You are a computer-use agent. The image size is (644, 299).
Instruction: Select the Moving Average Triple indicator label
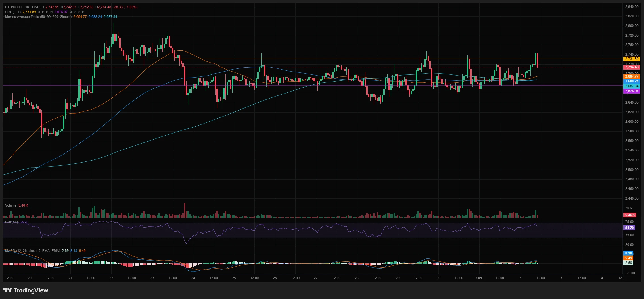coord(38,17)
